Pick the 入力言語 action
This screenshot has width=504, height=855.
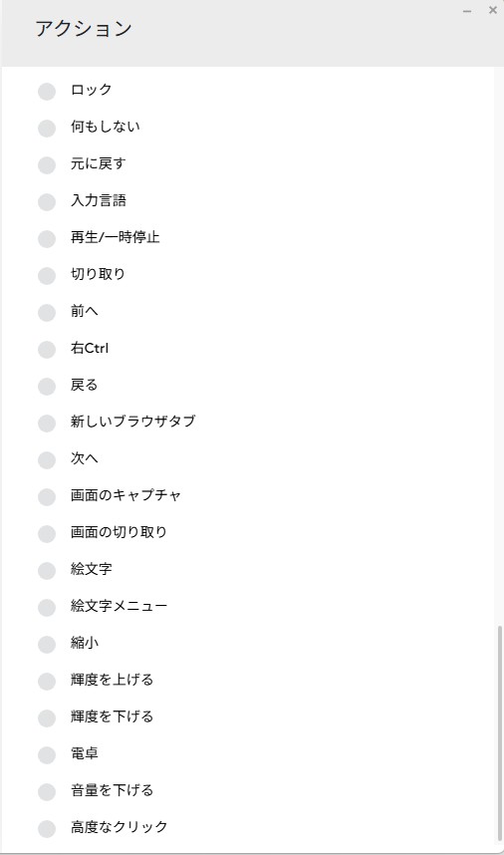(47, 201)
